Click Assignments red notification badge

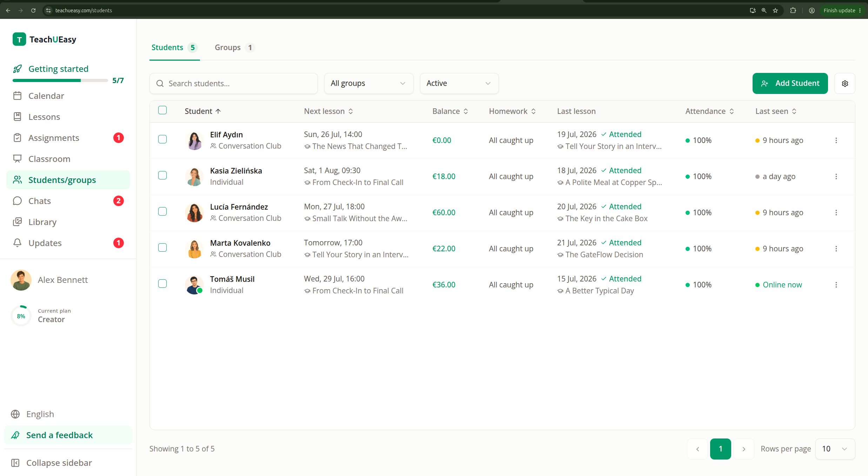point(119,138)
